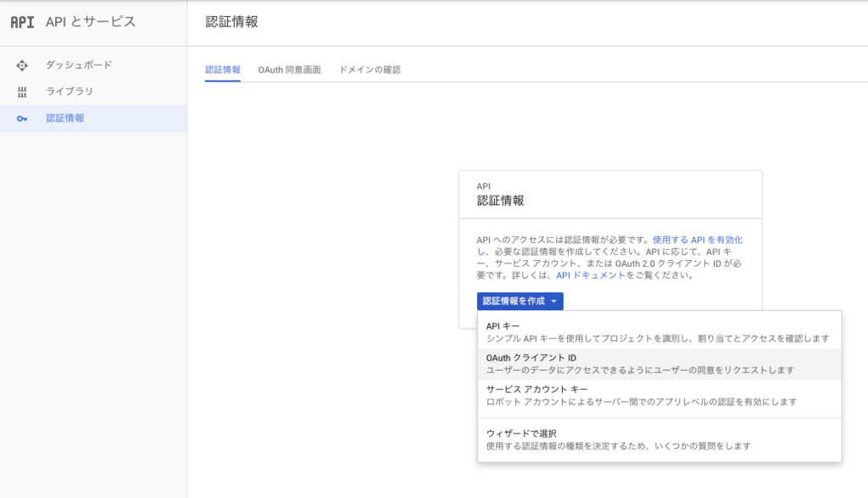
Task: Choose サービス アカウント キー menu option
Action: [659, 396]
